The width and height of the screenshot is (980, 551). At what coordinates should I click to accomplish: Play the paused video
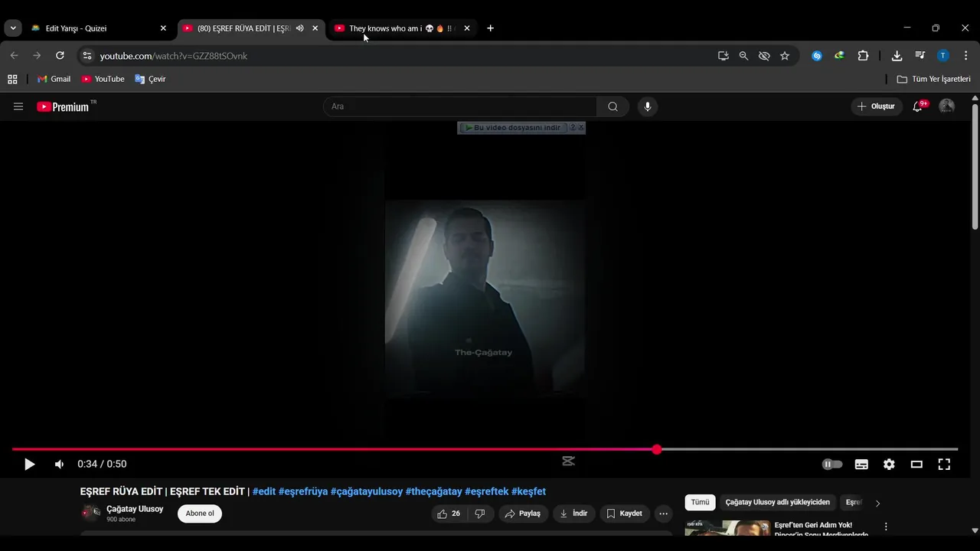pyautogui.click(x=29, y=464)
